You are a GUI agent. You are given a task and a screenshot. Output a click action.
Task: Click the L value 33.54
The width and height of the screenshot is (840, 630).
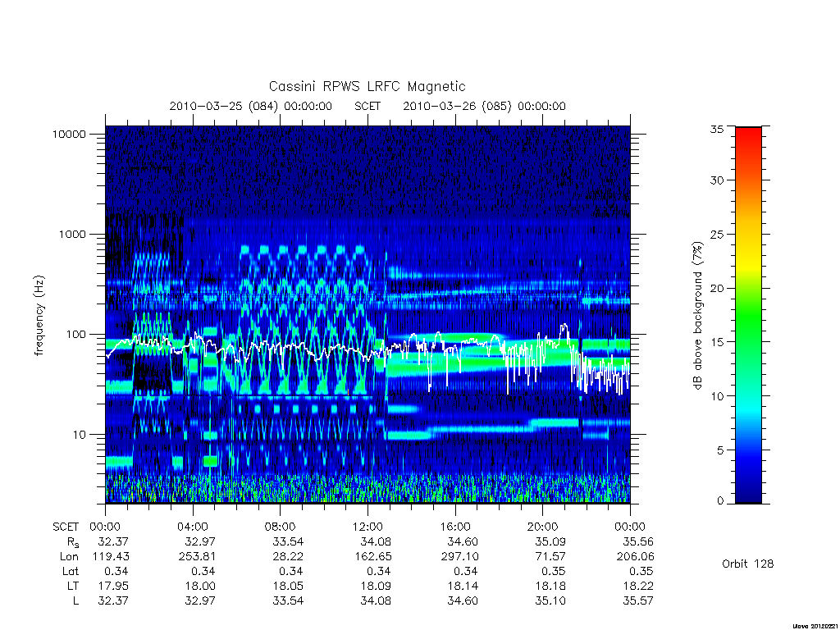click(x=288, y=601)
